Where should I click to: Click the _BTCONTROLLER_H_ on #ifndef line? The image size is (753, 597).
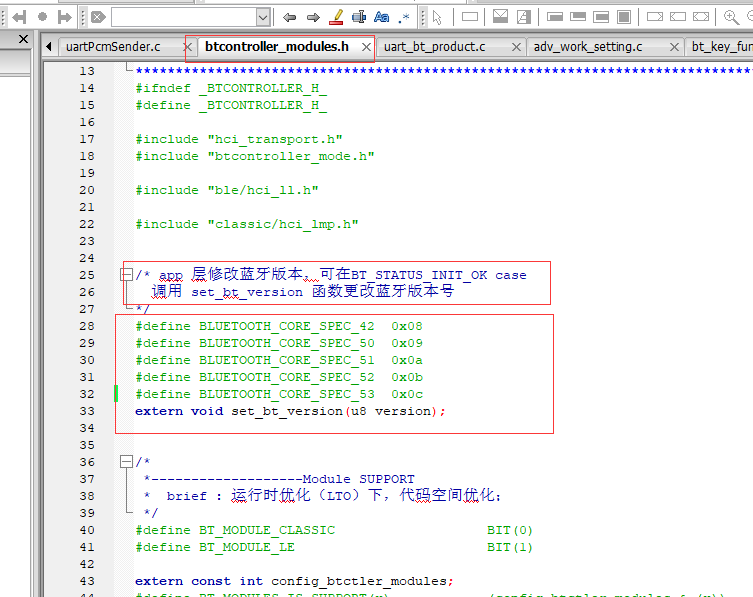click(263, 88)
